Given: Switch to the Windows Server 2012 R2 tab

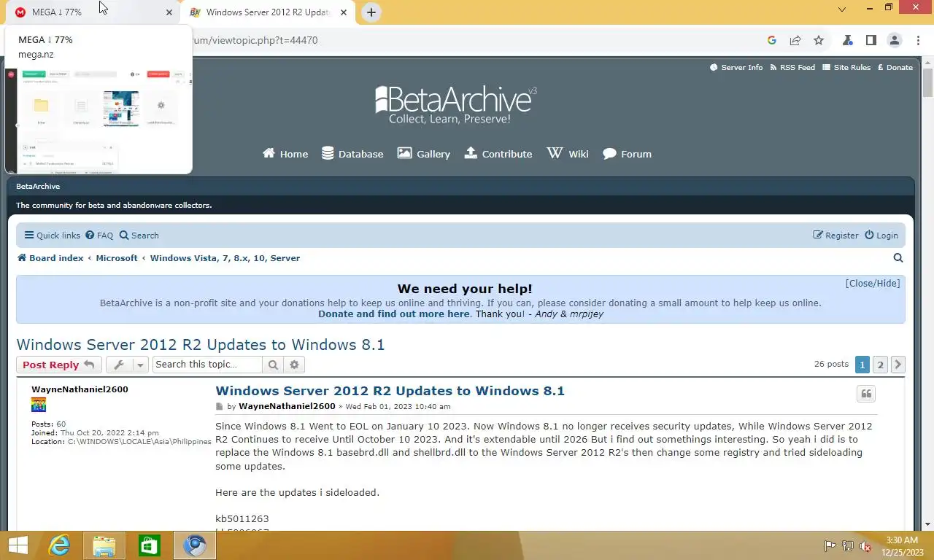Looking at the screenshot, I should click(x=268, y=12).
